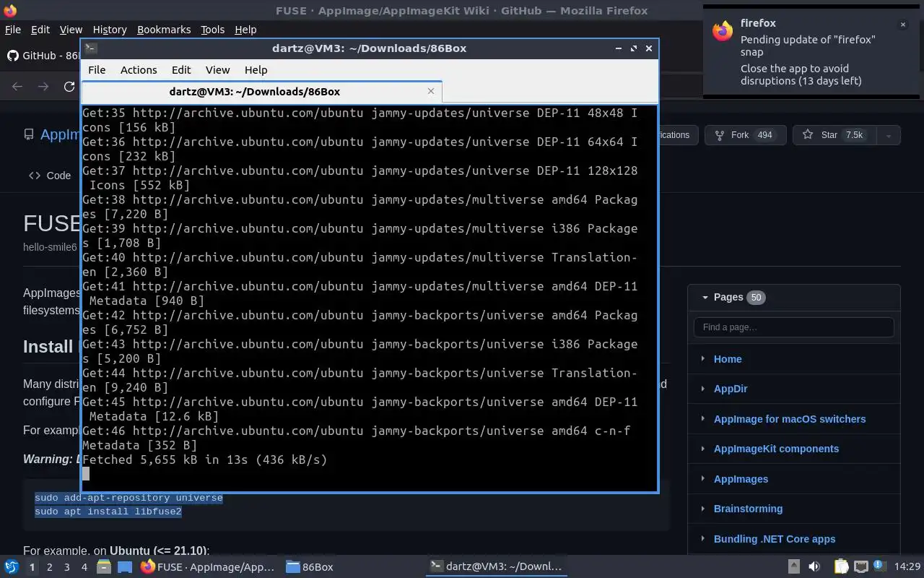This screenshot has height=578, width=924.
Task: Open Bundling .NET Core apps link
Action: (775, 539)
